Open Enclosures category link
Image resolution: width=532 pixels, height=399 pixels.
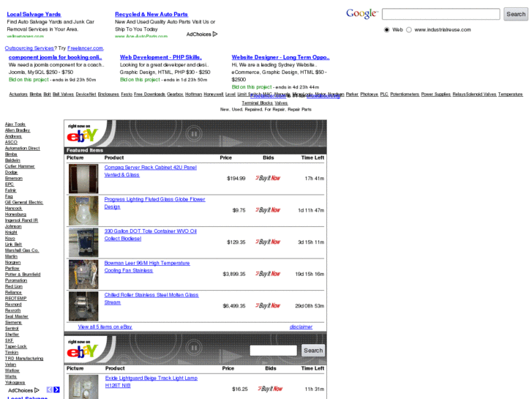(108, 94)
